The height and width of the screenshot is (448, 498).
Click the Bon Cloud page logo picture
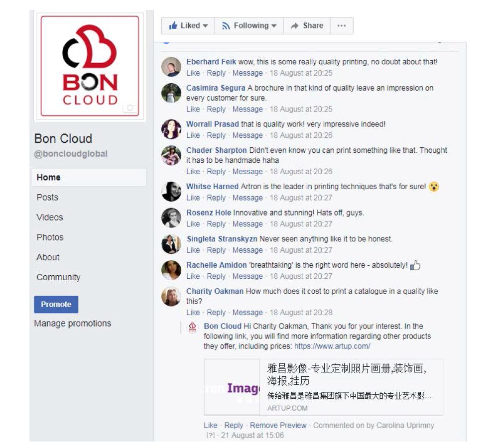90,66
